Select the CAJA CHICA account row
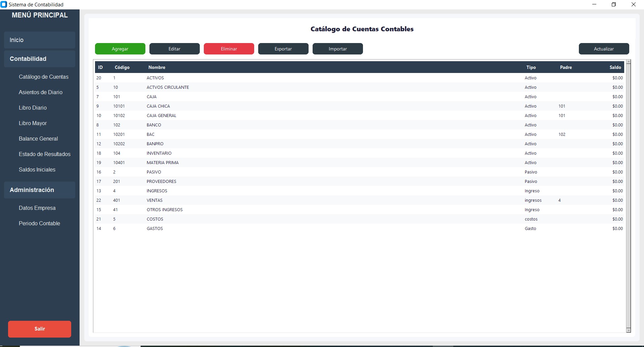The image size is (644, 347). pyautogui.click(x=158, y=106)
